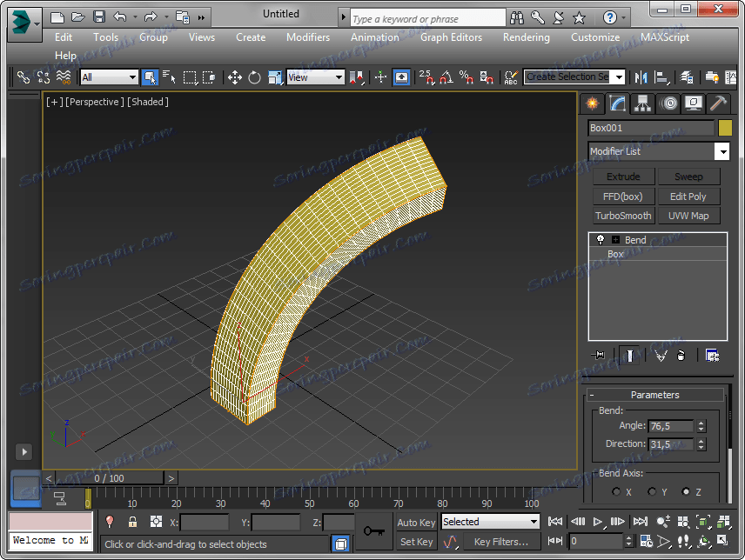Open the selection filter All dropdown
This screenshot has width=745, height=560.
(x=109, y=77)
